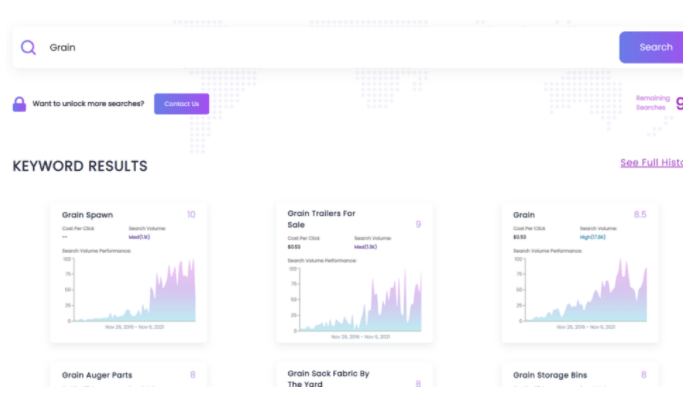Click the Grain Spawn search volume chart
This screenshot has height=402, width=691.
pyautogui.click(x=129, y=290)
